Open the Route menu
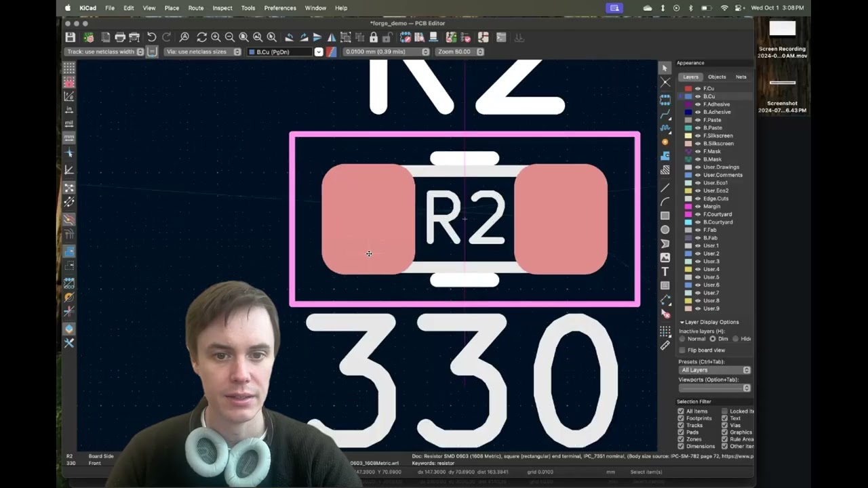This screenshot has width=868, height=488. click(196, 8)
